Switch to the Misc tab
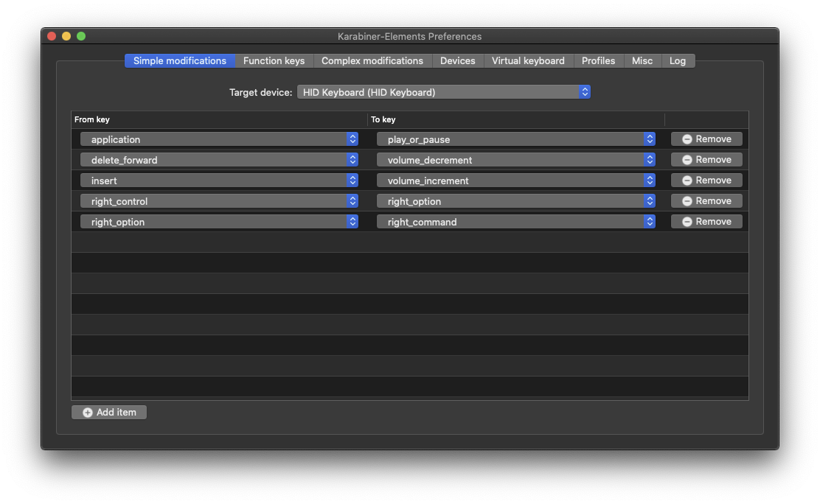The height and width of the screenshot is (504, 820). [642, 60]
